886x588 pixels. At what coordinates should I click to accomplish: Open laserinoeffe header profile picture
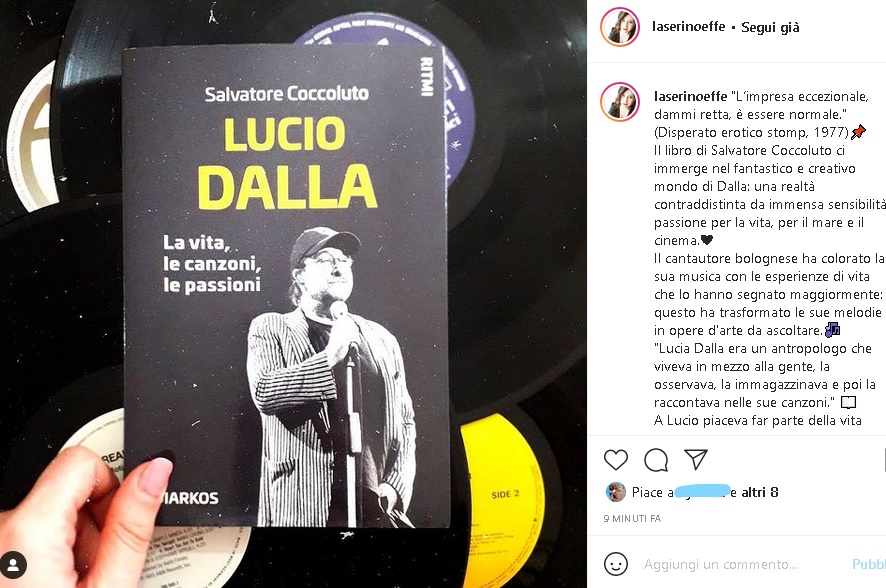point(620,27)
